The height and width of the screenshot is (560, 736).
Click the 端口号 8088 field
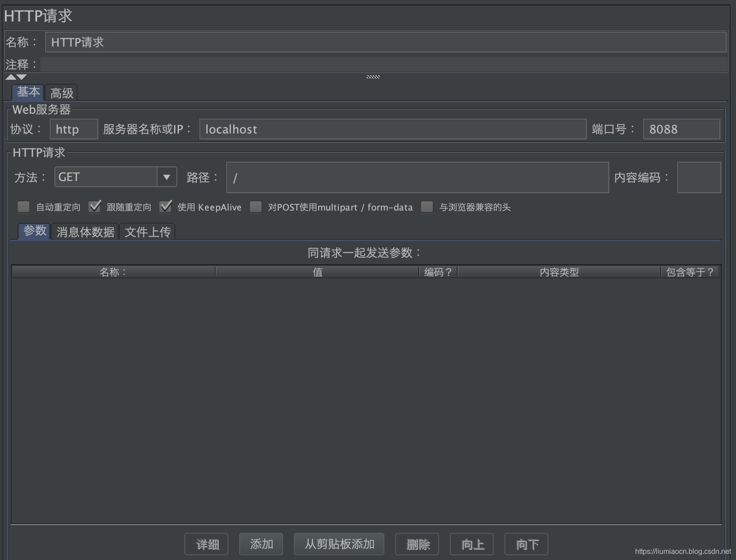[681, 129]
